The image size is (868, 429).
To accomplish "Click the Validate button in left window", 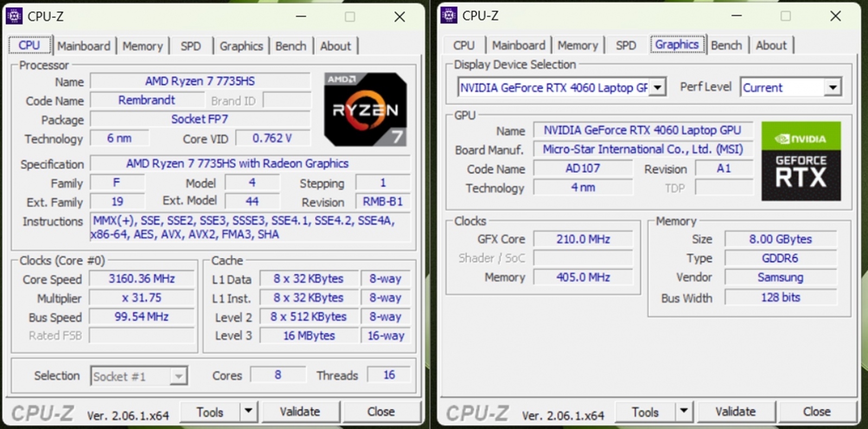I will (x=300, y=412).
